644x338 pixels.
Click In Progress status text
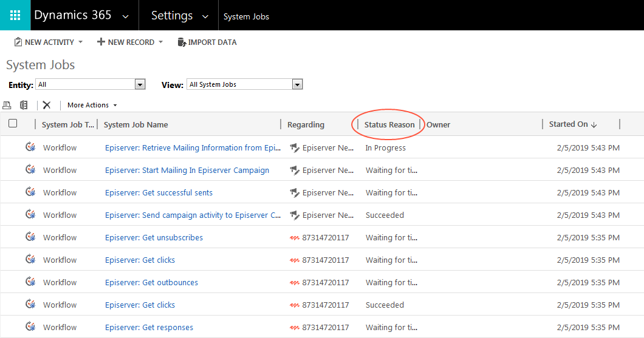pyautogui.click(x=385, y=147)
